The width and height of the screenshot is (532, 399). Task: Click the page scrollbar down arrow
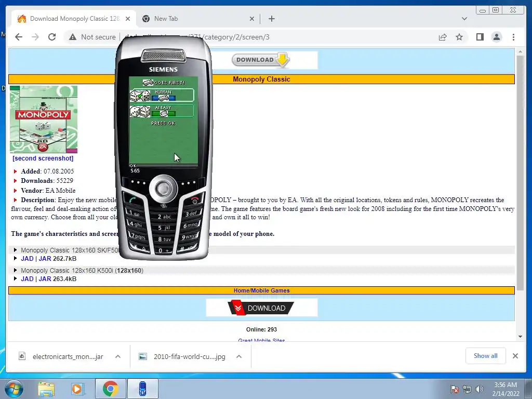point(520,337)
